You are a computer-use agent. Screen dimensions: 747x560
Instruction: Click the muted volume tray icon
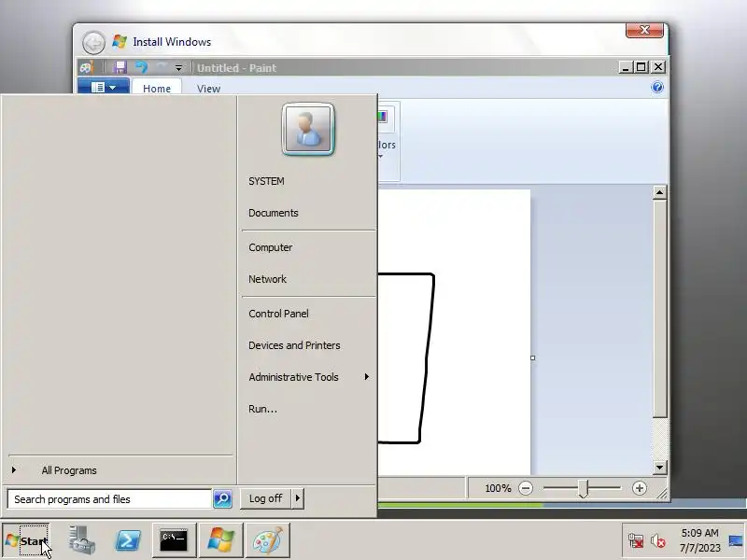click(x=658, y=541)
